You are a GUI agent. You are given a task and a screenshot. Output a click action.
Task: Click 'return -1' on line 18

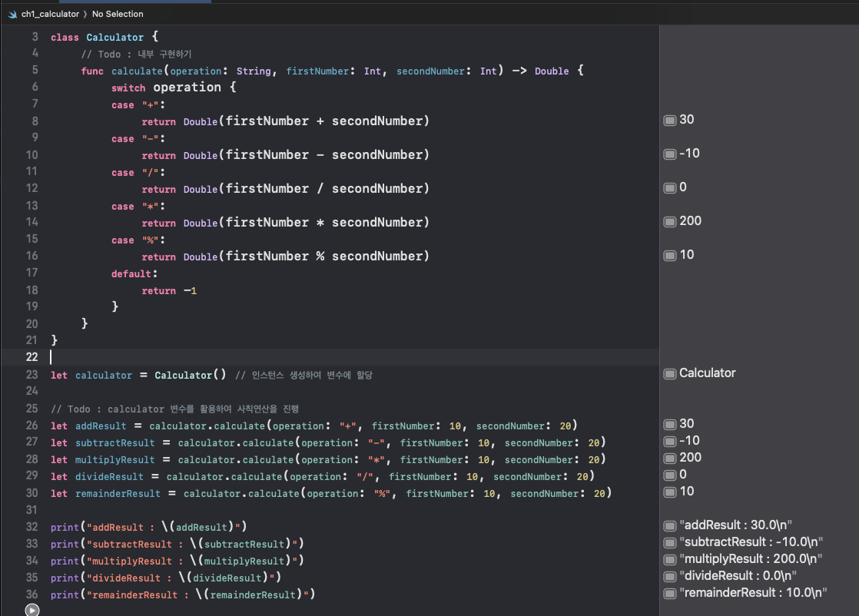coord(169,291)
